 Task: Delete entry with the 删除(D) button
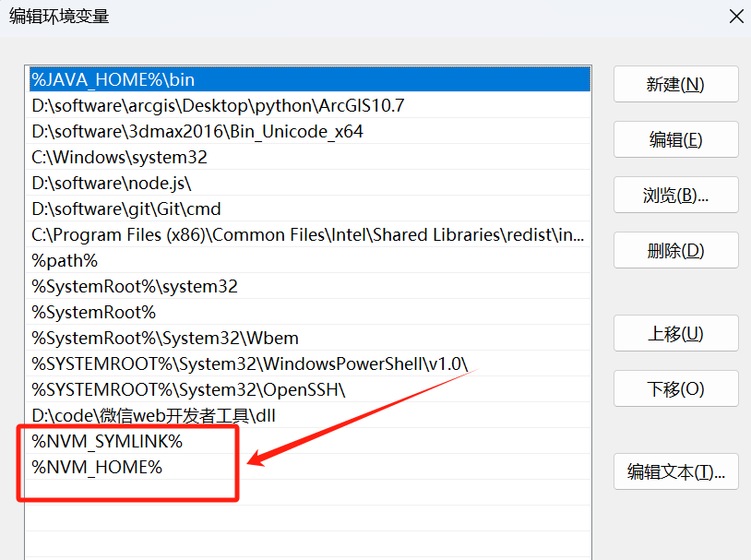coord(675,250)
